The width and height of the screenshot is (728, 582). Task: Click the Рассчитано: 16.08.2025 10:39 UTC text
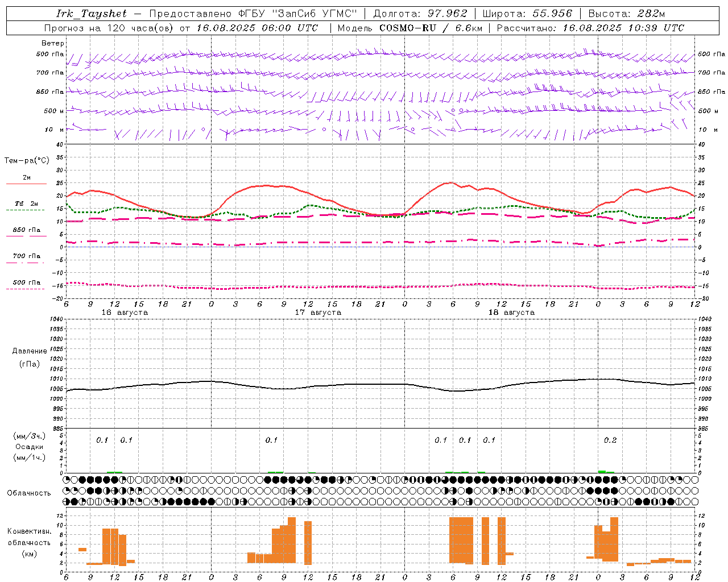coord(590,28)
